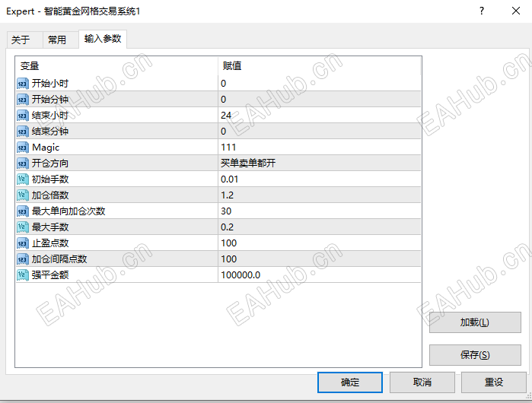Screen dimensions: 532x403
Task: Select the 最大单向加仓次数 variable name
Action: point(68,211)
